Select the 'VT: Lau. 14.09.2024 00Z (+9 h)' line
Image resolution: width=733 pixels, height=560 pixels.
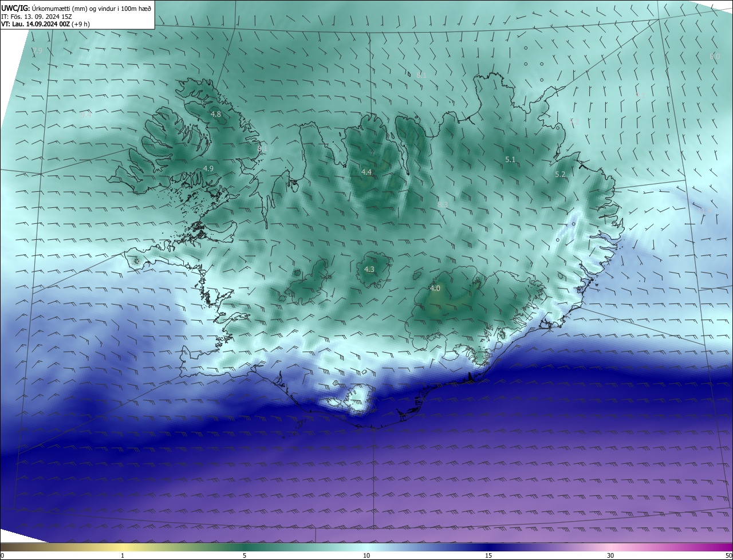tap(45, 24)
